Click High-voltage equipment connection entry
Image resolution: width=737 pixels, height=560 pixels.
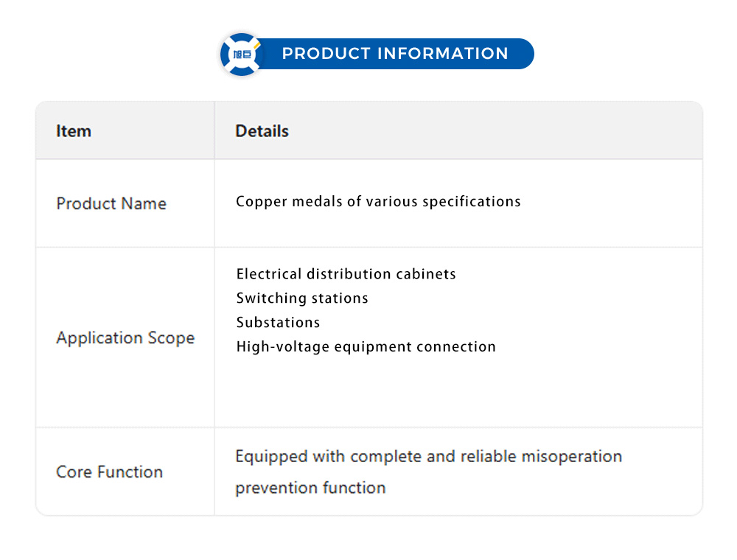pyautogui.click(x=366, y=346)
